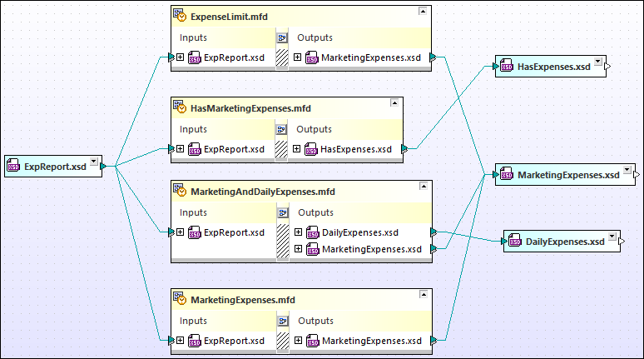Open dropdown on source ExpReport.xsd component

pyautogui.click(x=94, y=162)
